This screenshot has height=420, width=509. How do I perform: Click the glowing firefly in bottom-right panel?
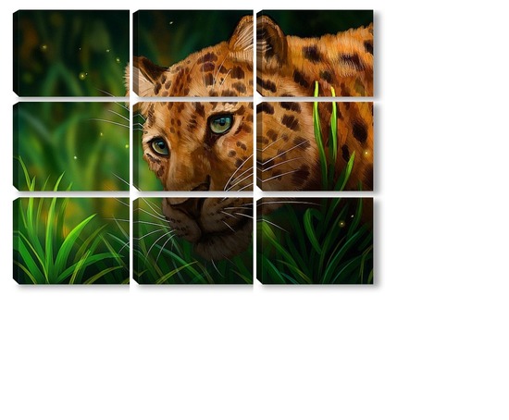[341, 224]
